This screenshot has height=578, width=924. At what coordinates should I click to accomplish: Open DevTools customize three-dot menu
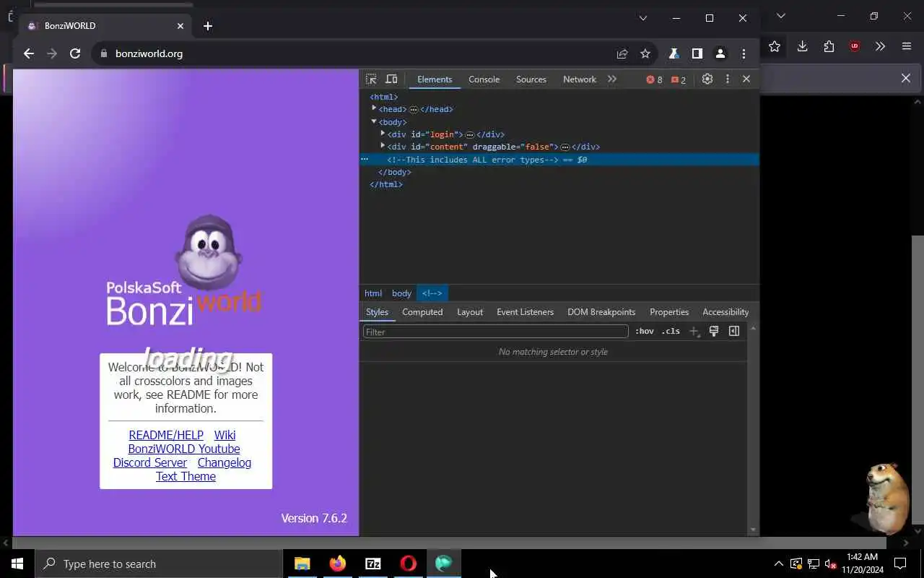tap(728, 79)
